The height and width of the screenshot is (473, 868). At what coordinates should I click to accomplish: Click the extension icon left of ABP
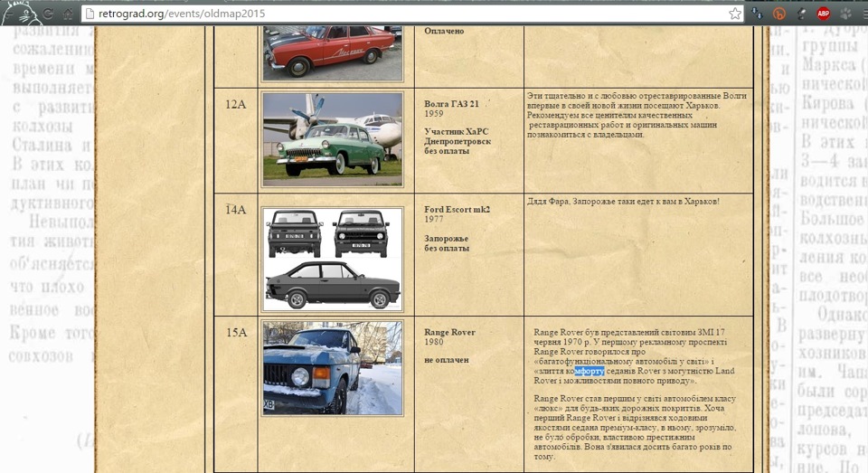pos(802,14)
